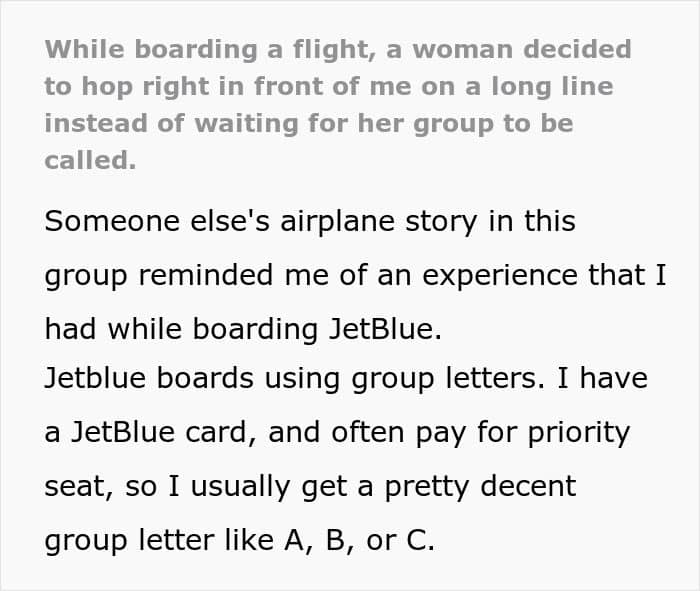The image size is (700, 591).
Task: Click the sentence 'Jetblue boards using group letters'
Action: [295, 379]
